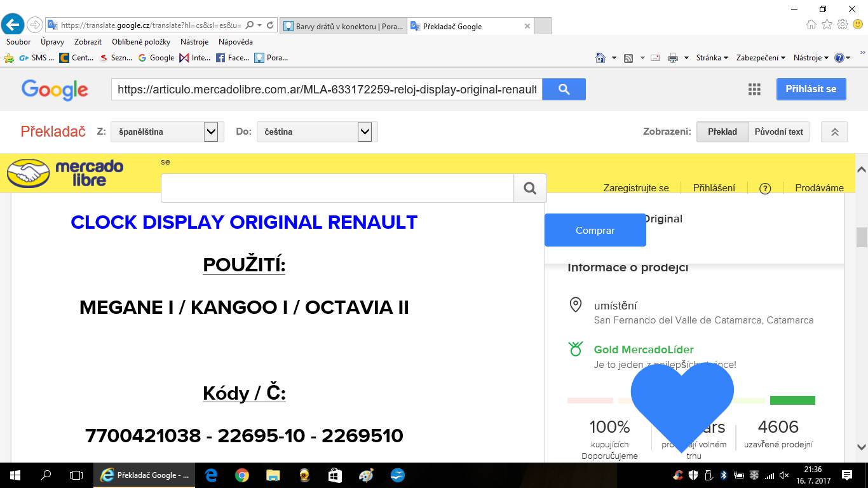868x488 pixels.
Task: Click the RSS feeds icon in command bar
Action: (x=628, y=58)
